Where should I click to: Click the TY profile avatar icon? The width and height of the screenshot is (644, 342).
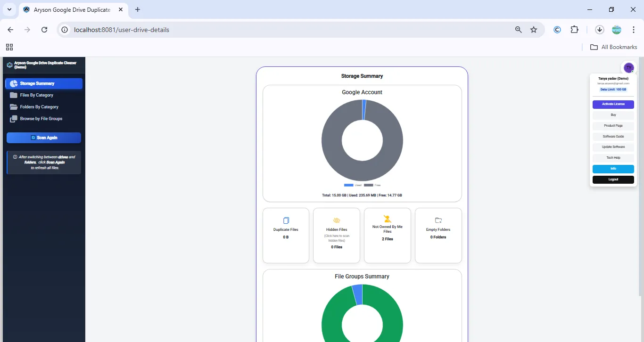click(628, 68)
